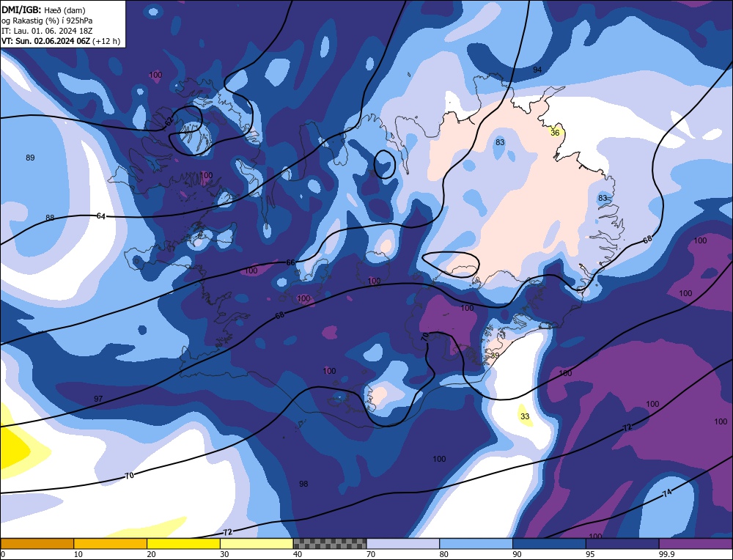The image size is (733, 560).
Task: Click the dark orange 0–10 legend swatch
Action: point(37,543)
